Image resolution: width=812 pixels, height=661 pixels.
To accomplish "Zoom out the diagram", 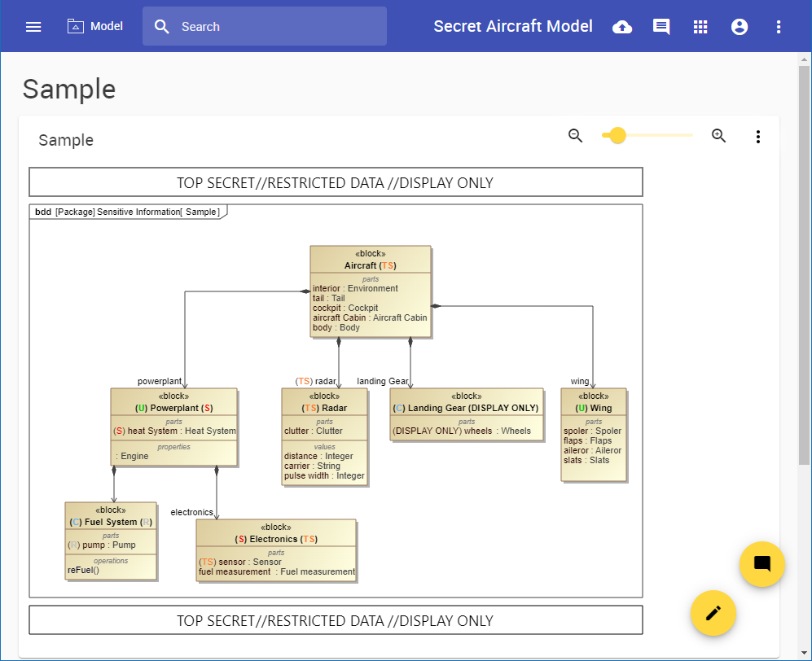I will pos(576,136).
